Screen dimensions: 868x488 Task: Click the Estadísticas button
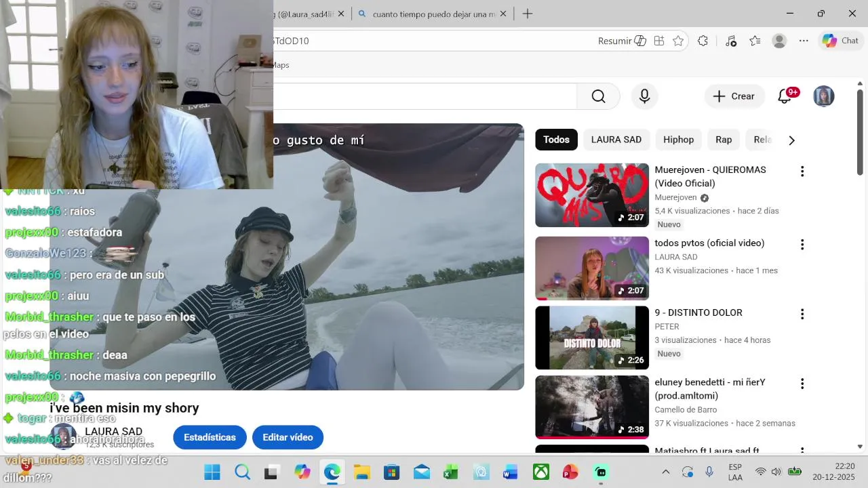coord(210,437)
